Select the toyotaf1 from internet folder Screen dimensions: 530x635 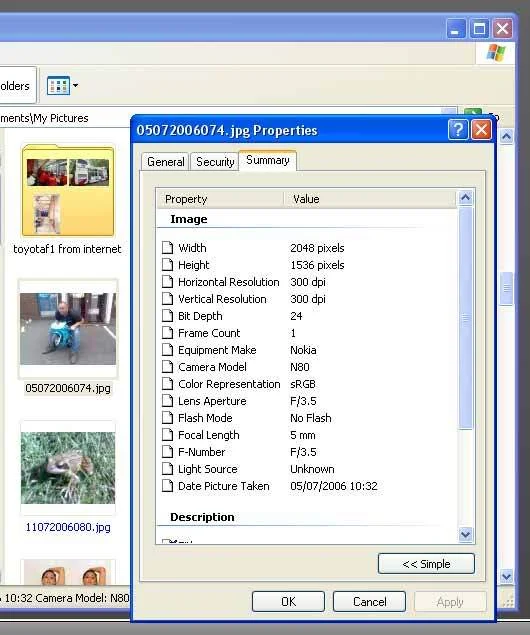coord(68,200)
